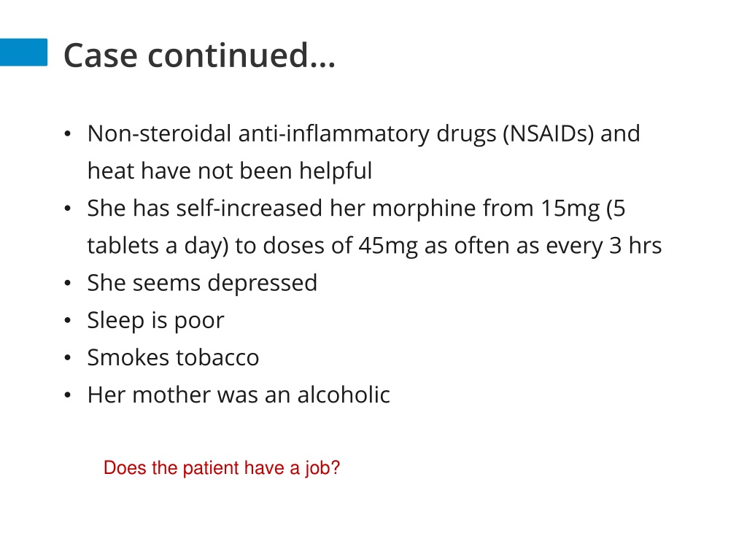This screenshot has height=560, width=747.
Task: Click the "(NSAIDs)" abbreviation in first bullet
Action: click(549, 134)
